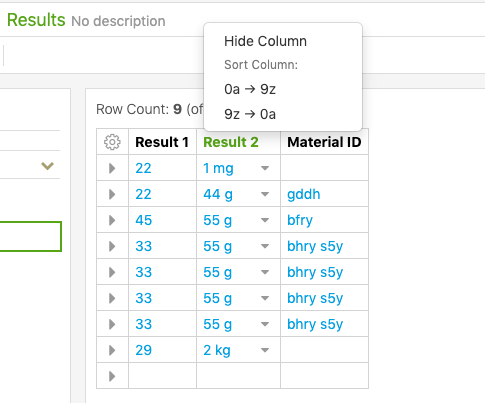Open unit dropdown for 2 kg
Image resolution: width=485 pixels, height=403 pixels.
tap(265, 350)
